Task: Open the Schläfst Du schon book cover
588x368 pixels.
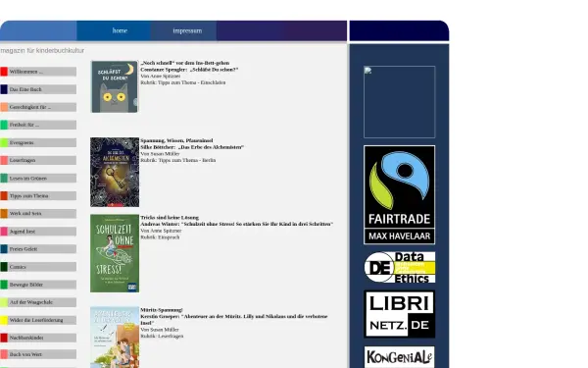Action: (115, 86)
